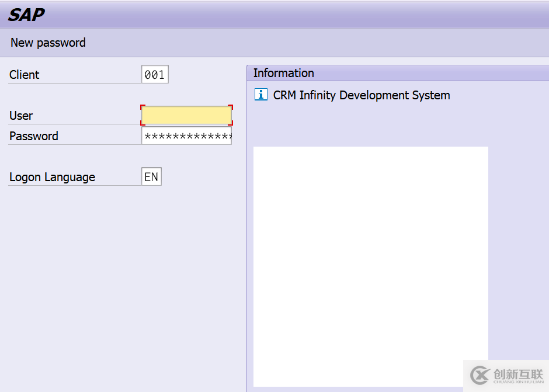Viewport: 549px width, 392px height.
Task: Click the Client label
Action: click(24, 75)
